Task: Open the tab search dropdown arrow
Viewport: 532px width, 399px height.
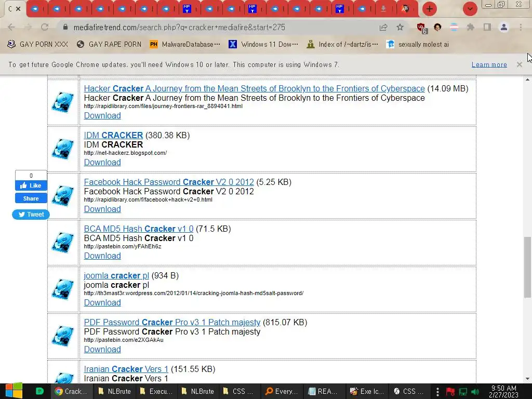Action: (470, 9)
